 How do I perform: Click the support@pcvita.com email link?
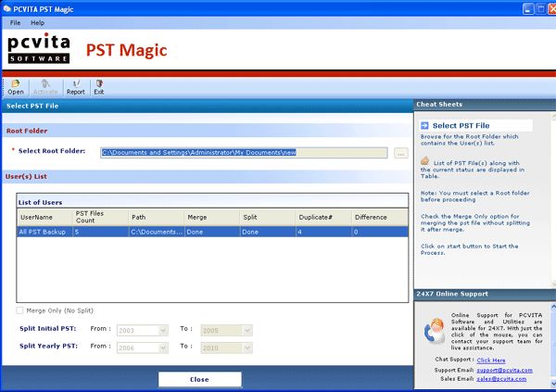(x=501, y=369)
